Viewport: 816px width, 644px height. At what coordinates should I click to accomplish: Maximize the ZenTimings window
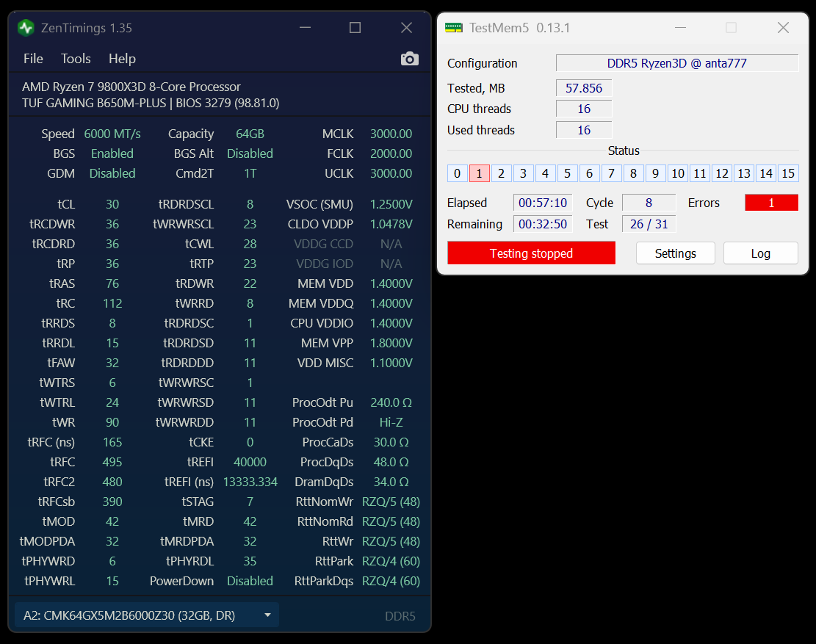tap(355, 28)
